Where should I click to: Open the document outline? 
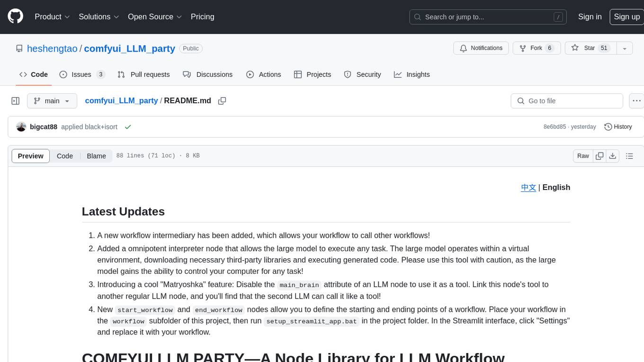pyautogui.click(x=629, y=156)
